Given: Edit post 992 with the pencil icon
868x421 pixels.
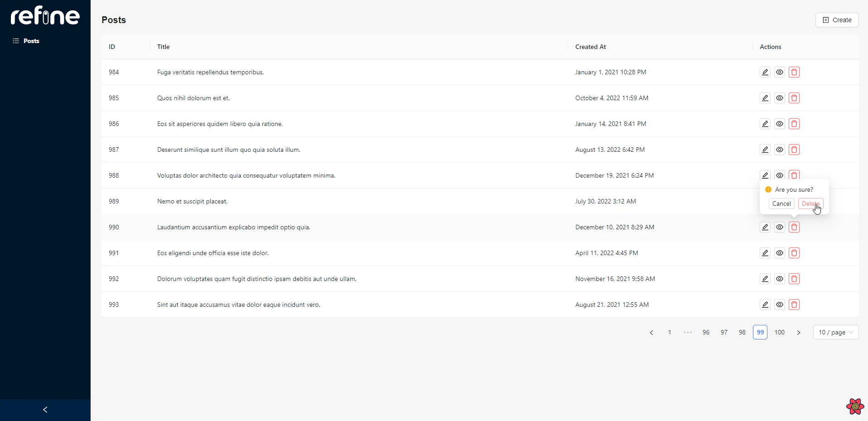Looking at the screenshot, I should tap(765, 279).
